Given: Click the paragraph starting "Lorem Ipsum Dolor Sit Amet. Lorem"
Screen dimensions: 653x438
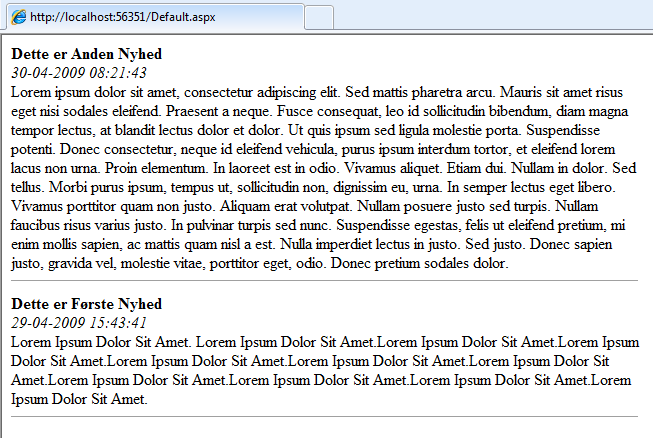Looking at the screenshot, I should [325, 371].
